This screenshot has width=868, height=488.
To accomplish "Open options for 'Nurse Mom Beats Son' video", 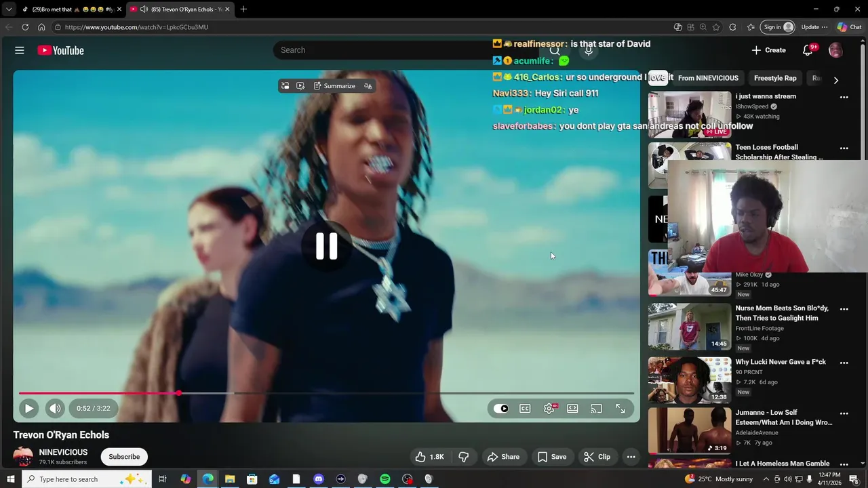I will pos(844,309).
